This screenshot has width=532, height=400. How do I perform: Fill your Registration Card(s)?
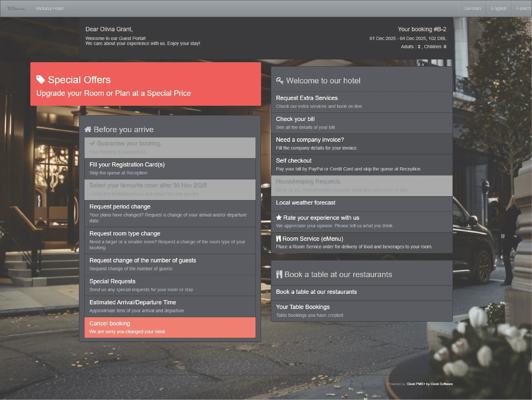(x=170, y=168)
